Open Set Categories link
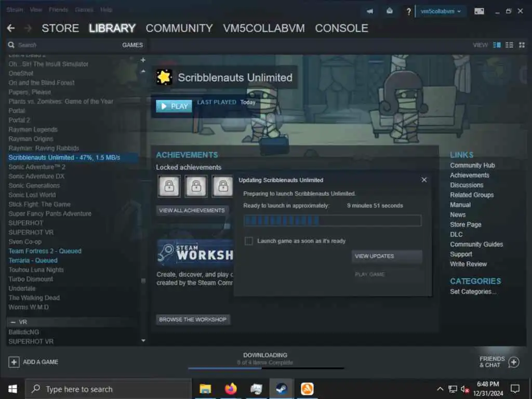 (473, 291)
